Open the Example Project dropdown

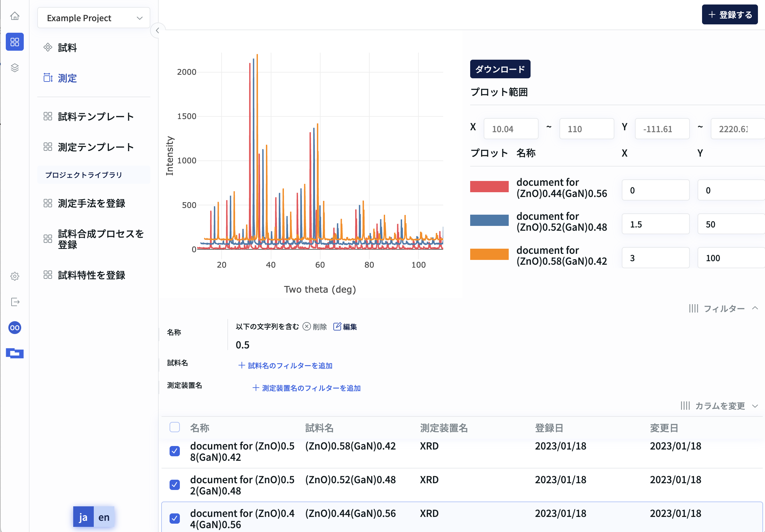tap(94, 18)
